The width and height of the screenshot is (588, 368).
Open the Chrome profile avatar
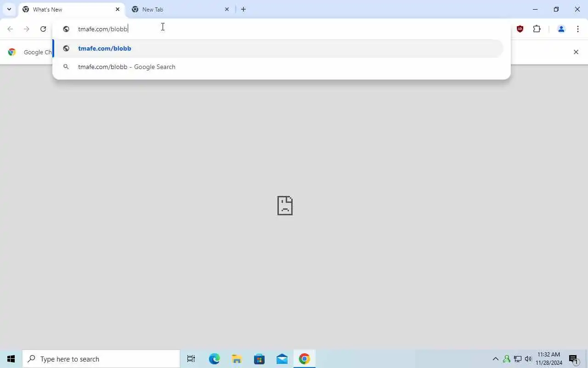561,29
